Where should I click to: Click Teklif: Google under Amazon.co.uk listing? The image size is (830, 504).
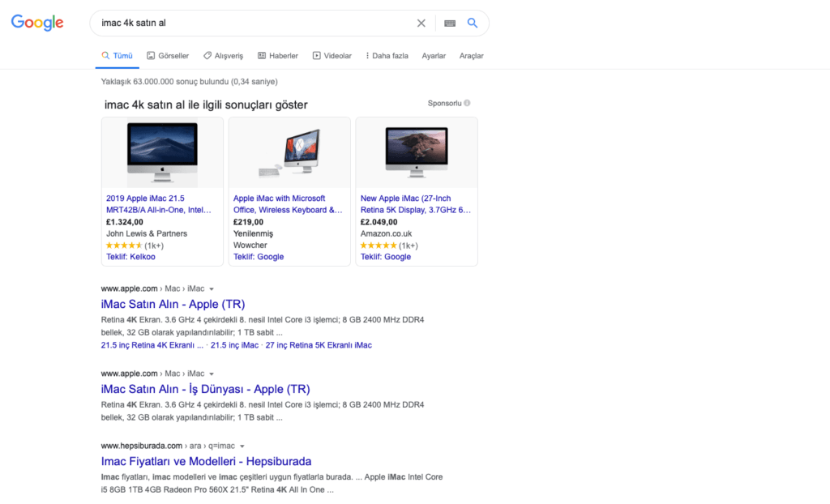point(385,257)
